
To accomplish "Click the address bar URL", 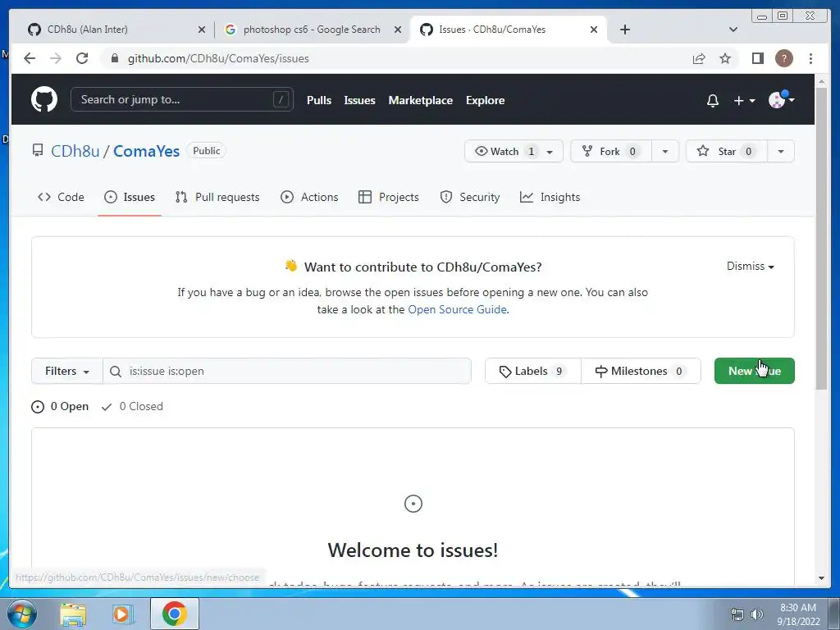I will (218, 58).
